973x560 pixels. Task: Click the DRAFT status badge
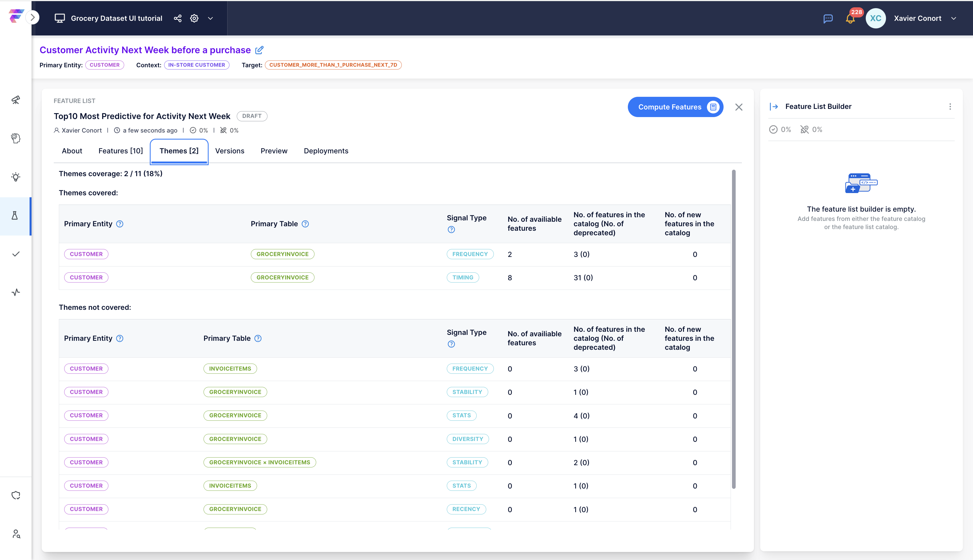(x=252, y=116)
